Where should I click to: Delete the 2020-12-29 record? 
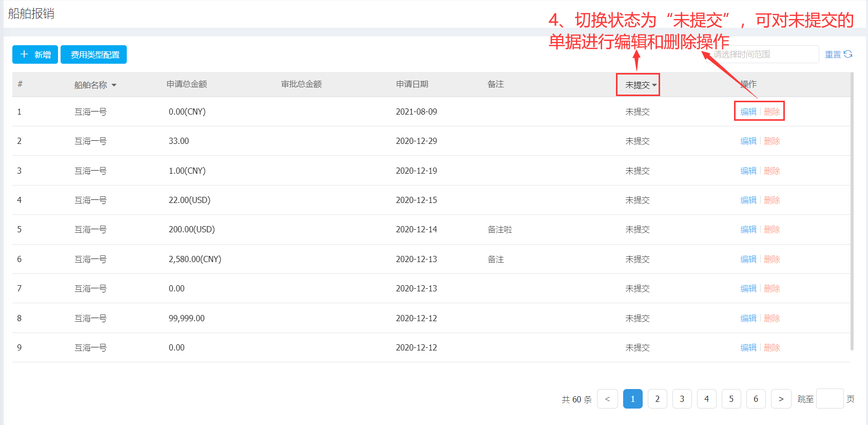point(772,141)
